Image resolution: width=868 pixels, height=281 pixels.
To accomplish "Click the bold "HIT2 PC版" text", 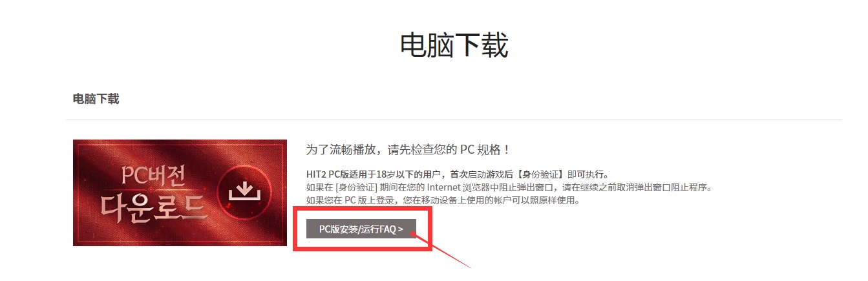I will point(329,175).
